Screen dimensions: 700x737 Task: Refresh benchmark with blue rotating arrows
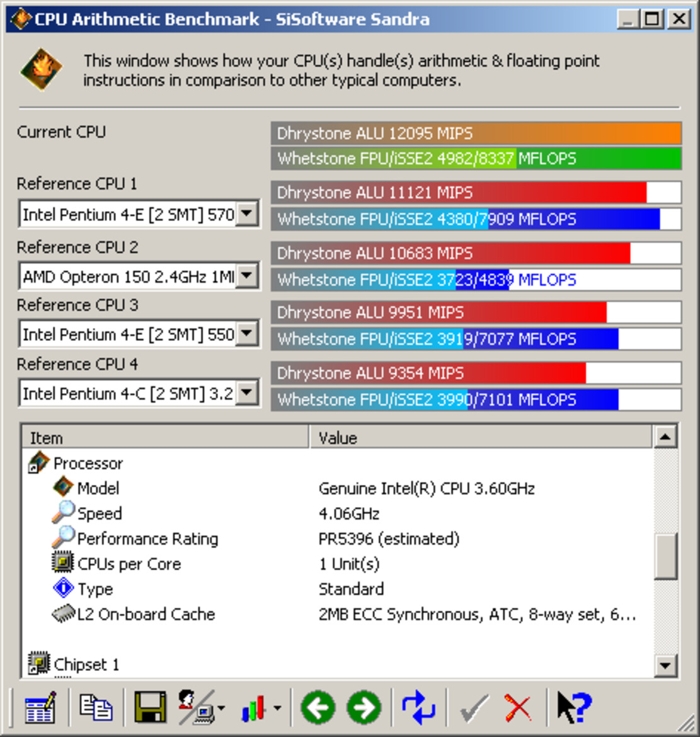tap(418, 707)
